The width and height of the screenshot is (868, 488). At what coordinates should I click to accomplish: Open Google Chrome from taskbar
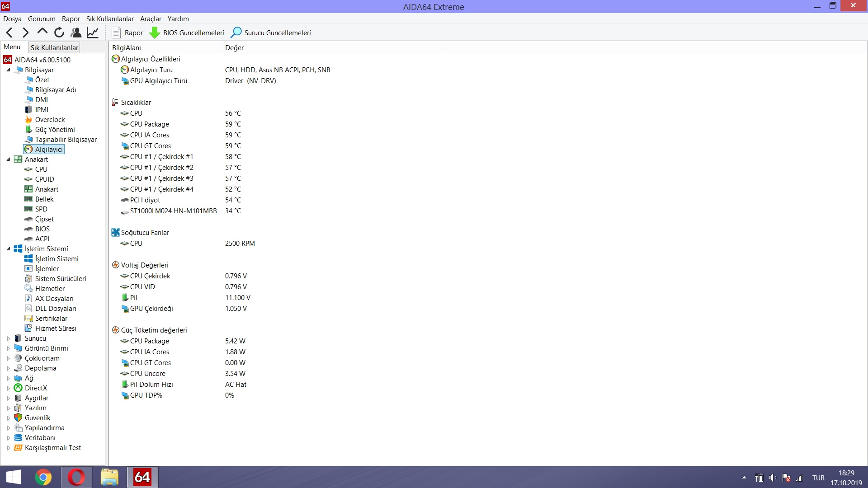coord(43,477)
